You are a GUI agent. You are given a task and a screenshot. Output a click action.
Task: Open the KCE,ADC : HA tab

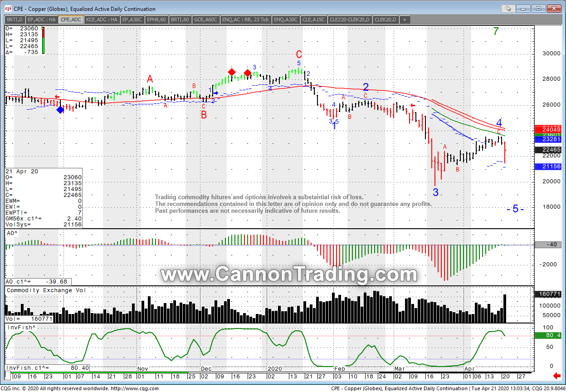[x=102, y=20]
